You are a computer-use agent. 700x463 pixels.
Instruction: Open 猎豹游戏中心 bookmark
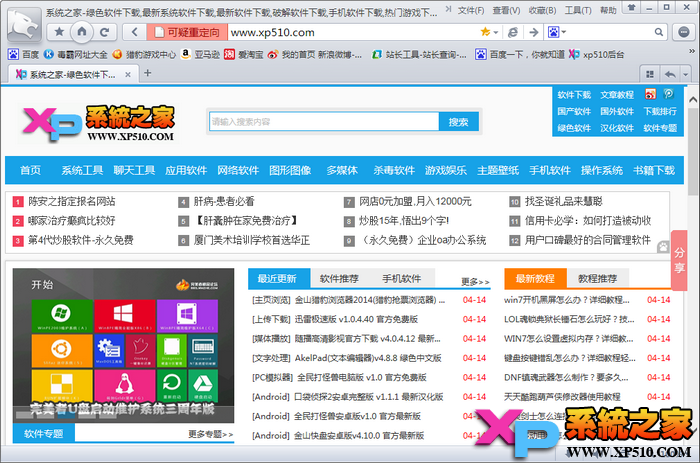(144, 54)
